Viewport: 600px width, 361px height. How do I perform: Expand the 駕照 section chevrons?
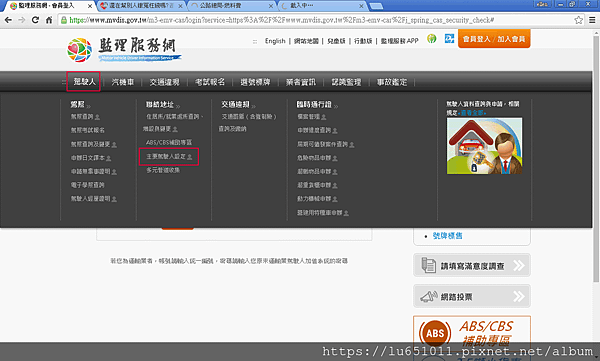tap(88, 106)
